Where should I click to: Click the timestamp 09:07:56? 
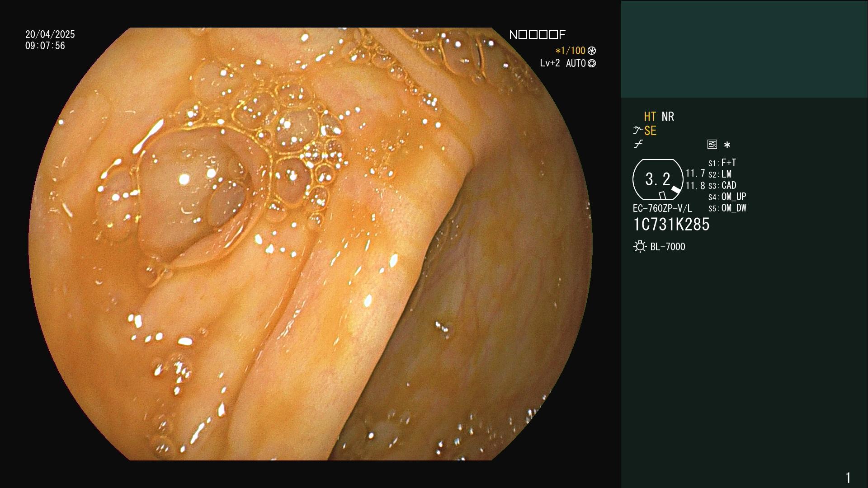coord(45,46)
